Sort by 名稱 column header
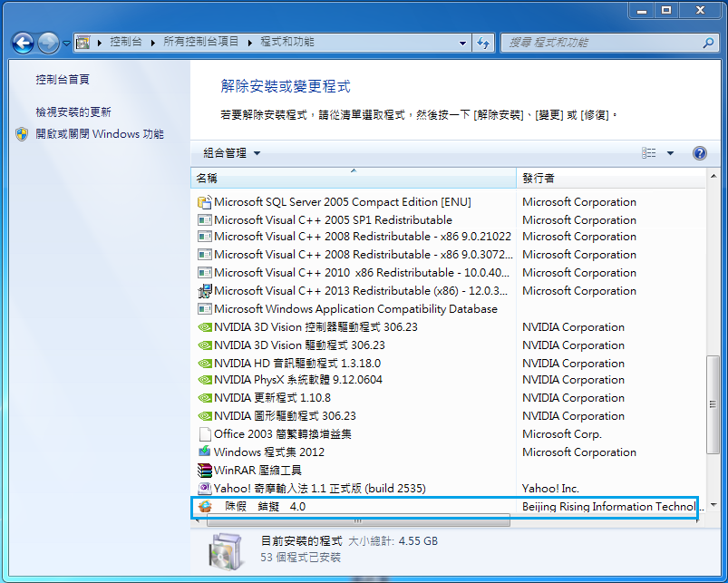The image size is (728, 583). pyautogui.click(x=354, y=179)
